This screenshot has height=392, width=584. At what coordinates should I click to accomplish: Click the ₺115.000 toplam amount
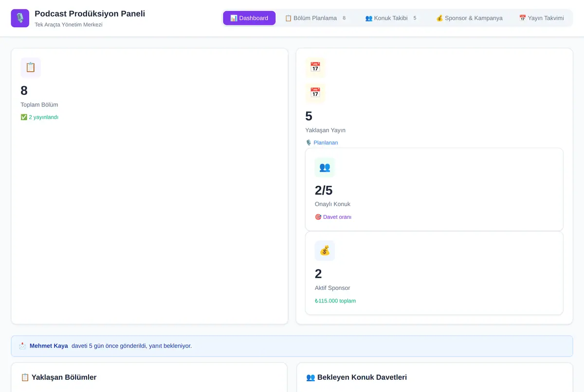tap(335, 301)
